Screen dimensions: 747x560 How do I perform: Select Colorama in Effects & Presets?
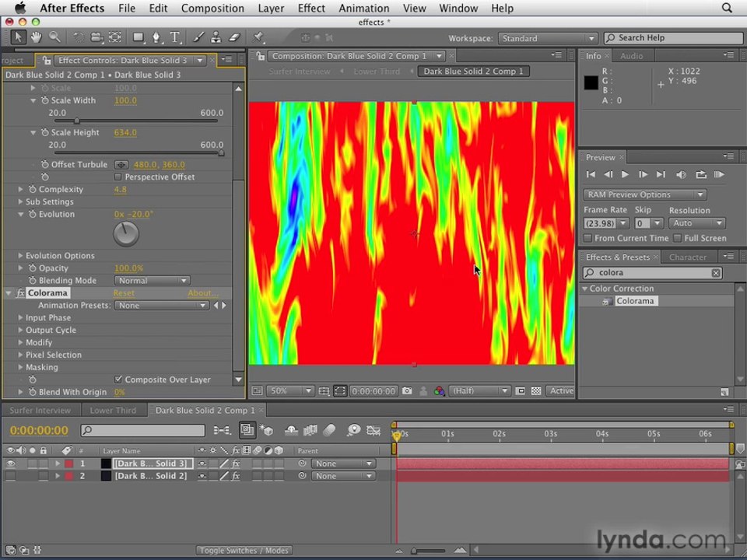[635, 301]
